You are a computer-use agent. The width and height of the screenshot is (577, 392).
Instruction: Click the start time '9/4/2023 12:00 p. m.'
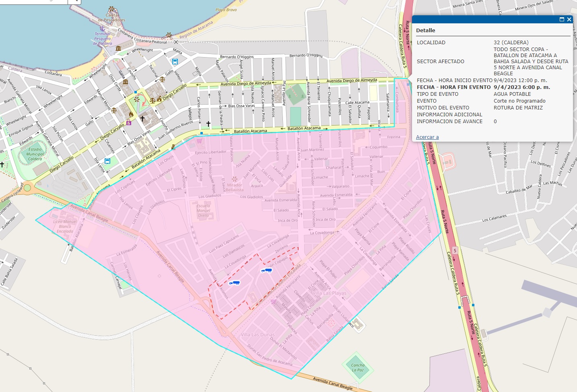(x=520, y=80)
